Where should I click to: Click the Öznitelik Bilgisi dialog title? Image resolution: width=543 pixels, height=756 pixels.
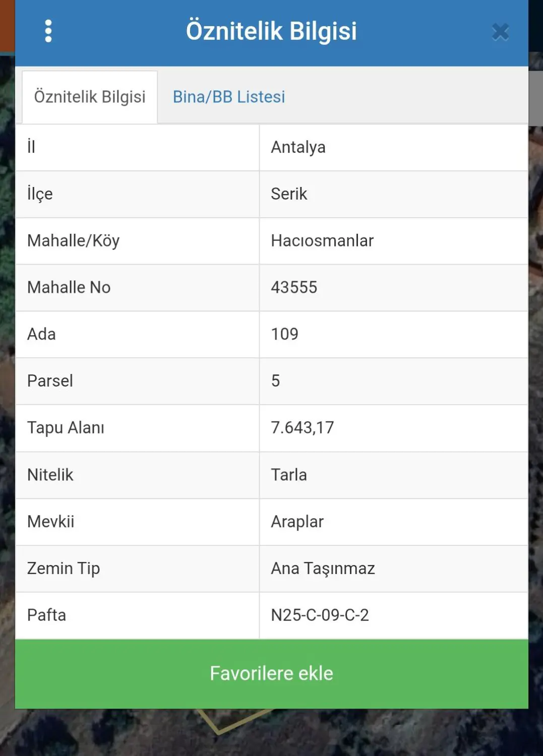click(x=271, y=31)
